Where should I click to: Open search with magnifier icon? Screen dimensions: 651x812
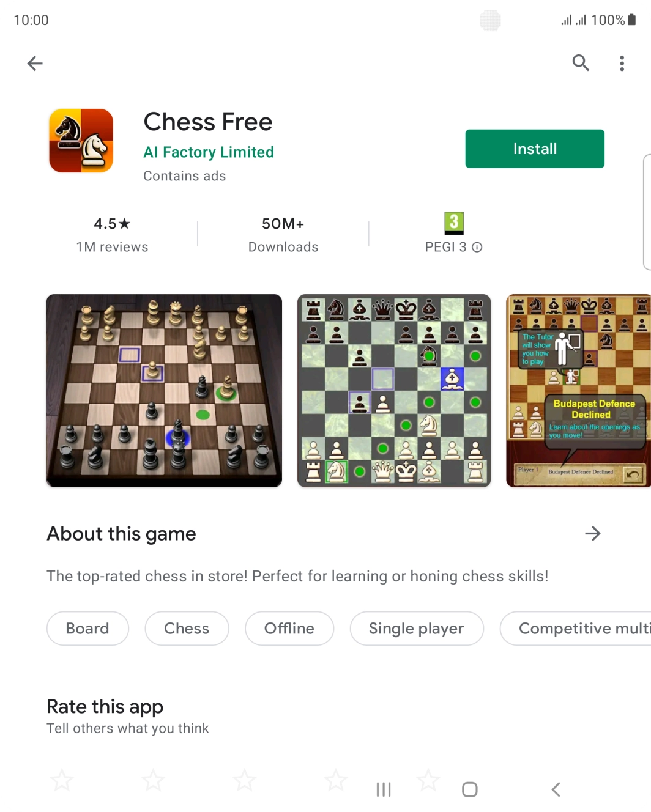point(581,63)
